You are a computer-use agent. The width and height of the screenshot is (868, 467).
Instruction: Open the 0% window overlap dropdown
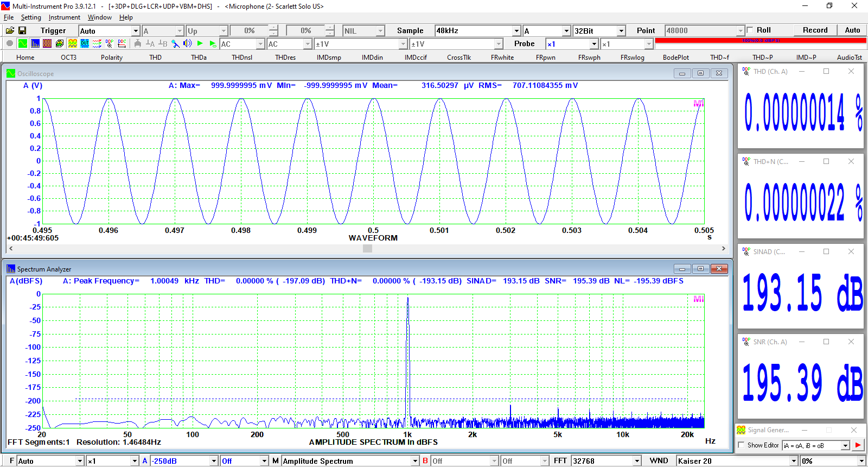click(833, 461)
